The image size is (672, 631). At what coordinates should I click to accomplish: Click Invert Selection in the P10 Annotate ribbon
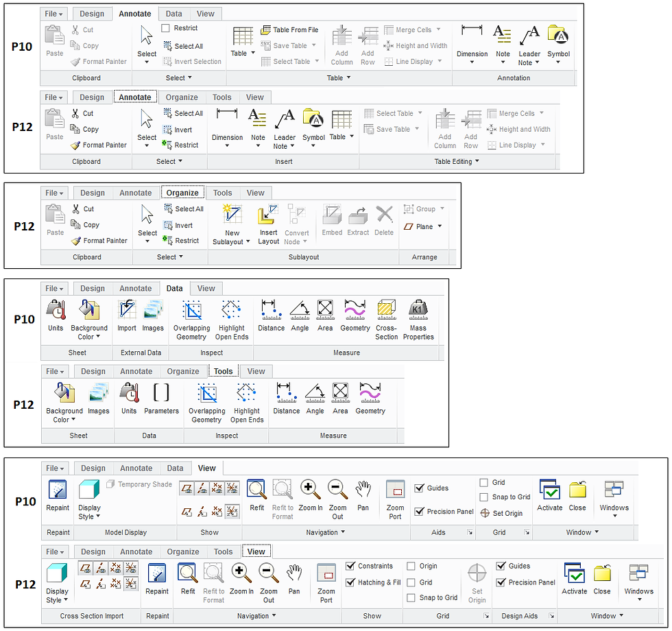193,62
